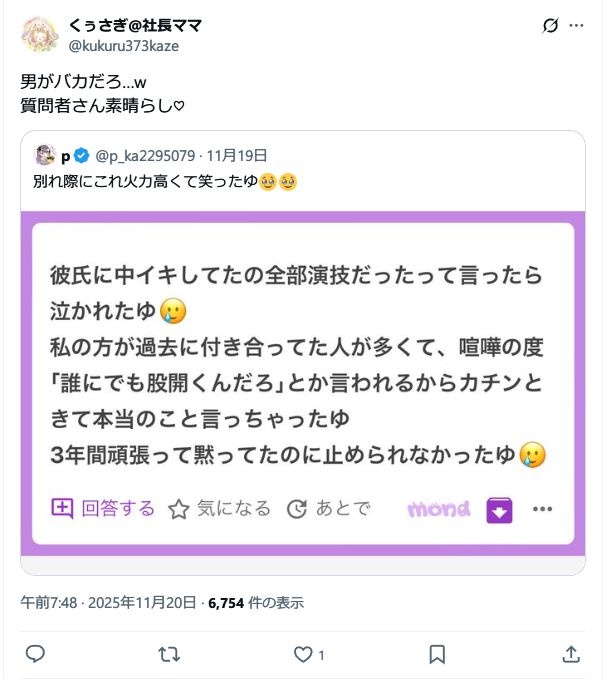Open the more options three-dot menu
Viewport: 608px width, 679px height.
coord(578,27)
